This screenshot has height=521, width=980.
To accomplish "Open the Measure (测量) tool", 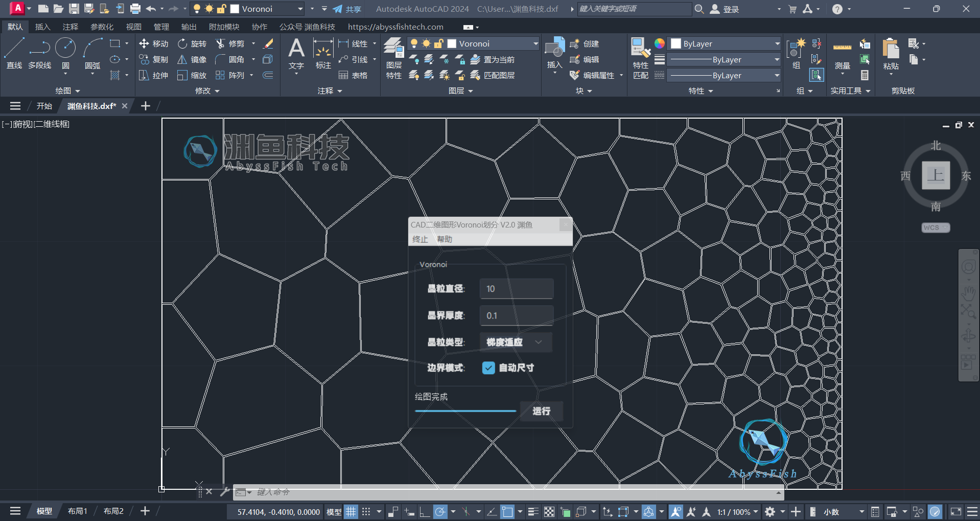I will [x=842, y=54].
